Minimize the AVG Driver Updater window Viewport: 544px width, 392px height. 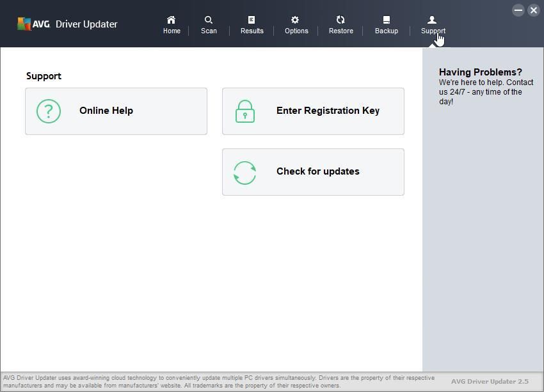pyautogui.click(x=518, y=10)
